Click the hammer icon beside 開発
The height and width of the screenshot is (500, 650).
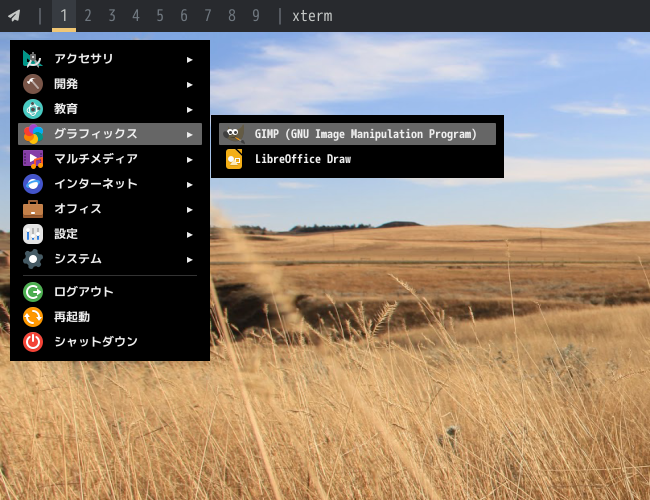[33, 84]
